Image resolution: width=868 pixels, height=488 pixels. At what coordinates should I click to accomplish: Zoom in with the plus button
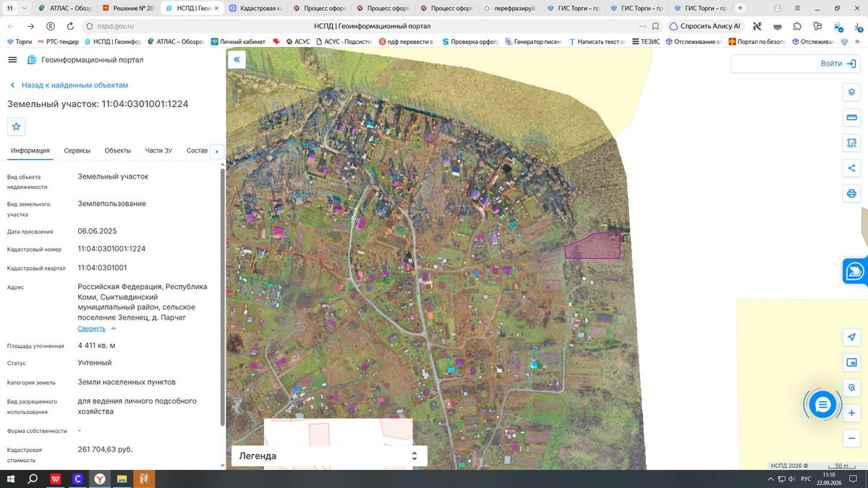pyautogui.click(x=851, y=413)
